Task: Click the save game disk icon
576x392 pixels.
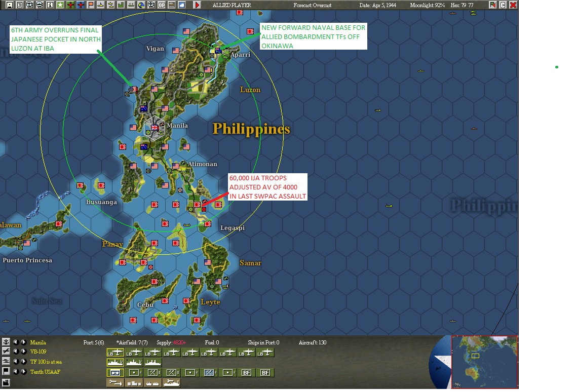Action: pos(10,5)
